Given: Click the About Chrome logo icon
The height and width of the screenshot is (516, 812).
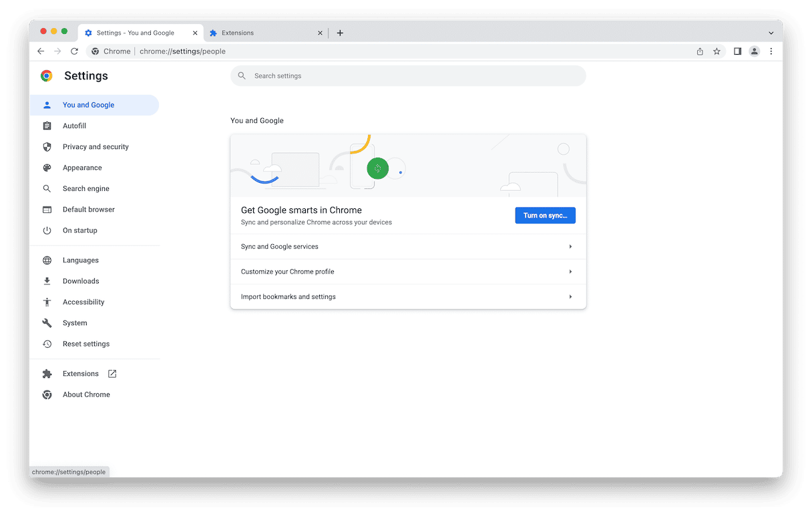Looking at the screenshot, I should coord(47,395).
